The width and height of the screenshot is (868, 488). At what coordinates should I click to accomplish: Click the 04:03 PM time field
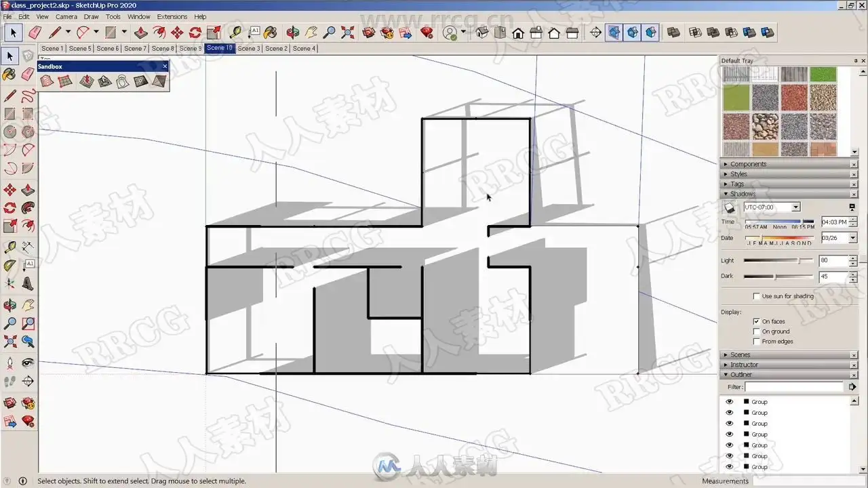point(835,222)
